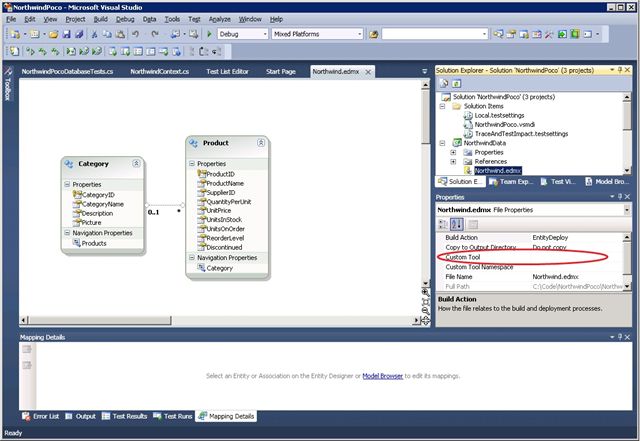Viewport: 640px width, 441px height.
Task: Expand the References node
Action: point(453,161)
